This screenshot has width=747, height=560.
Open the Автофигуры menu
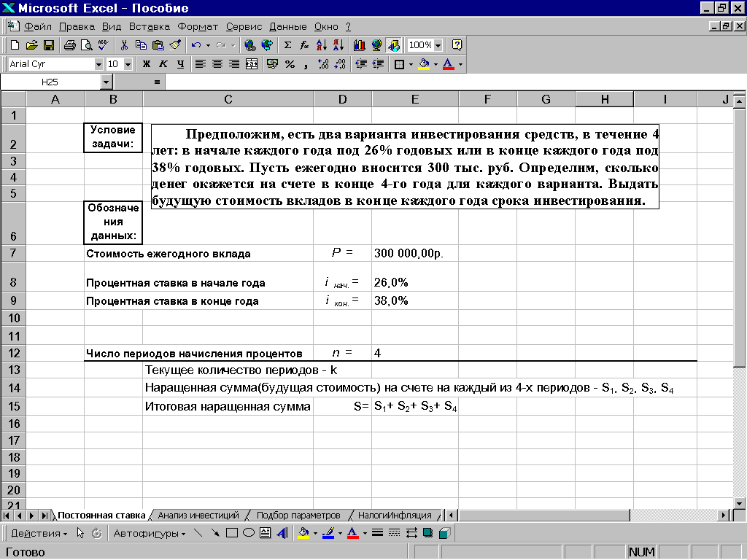(149, 533)
